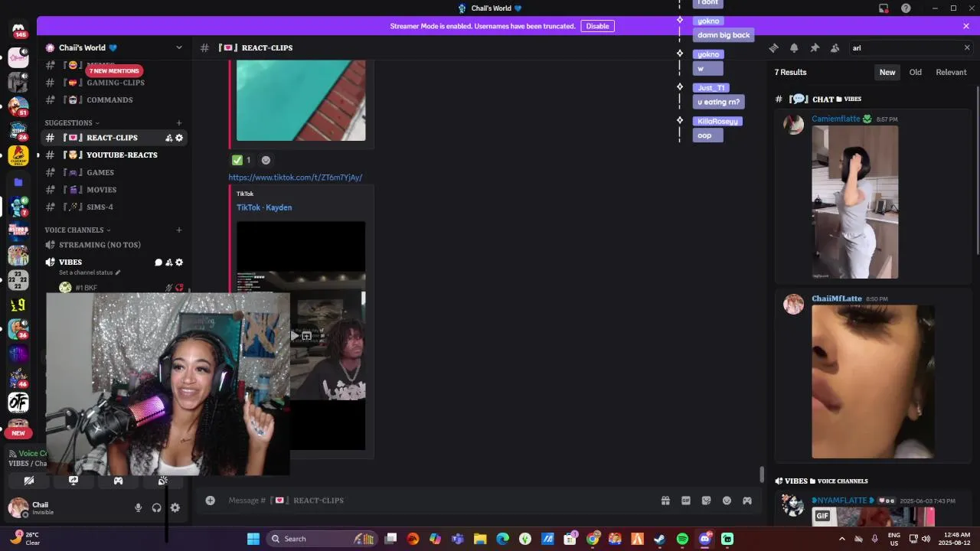Open the GAMES channel

pyautogui.click(x=115, y=172)
